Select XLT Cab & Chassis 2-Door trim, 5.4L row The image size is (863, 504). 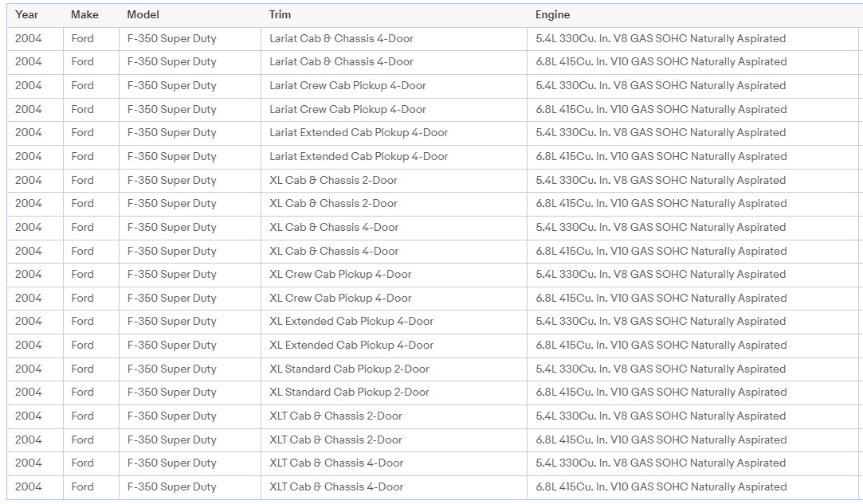tap(335, 416)
